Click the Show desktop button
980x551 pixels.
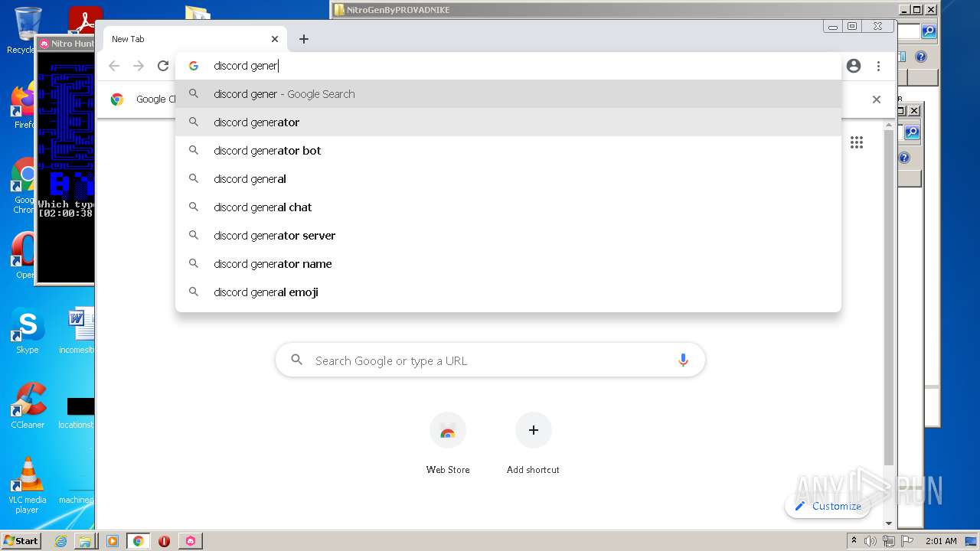[971, 541]
